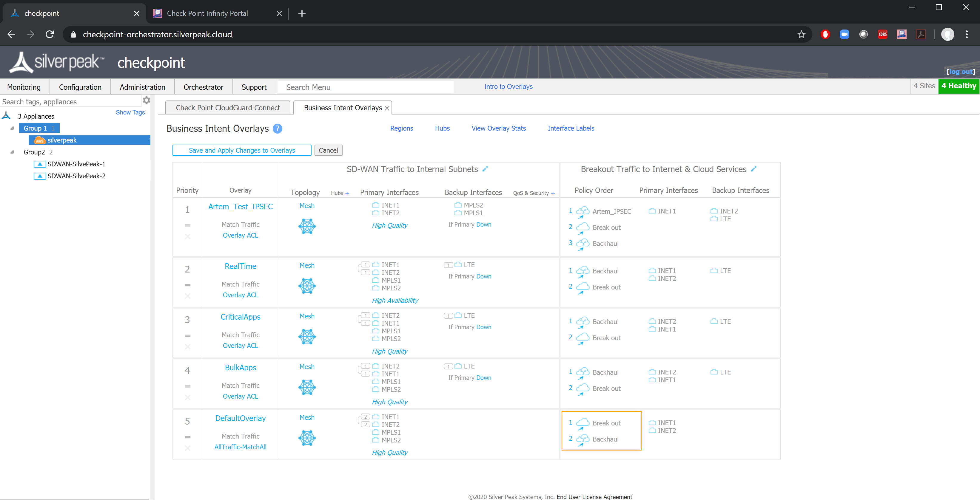The width and height of the screenshot is (980, 500).
Task: Click the settings gear next to appliance search
Action: point(146,100)
